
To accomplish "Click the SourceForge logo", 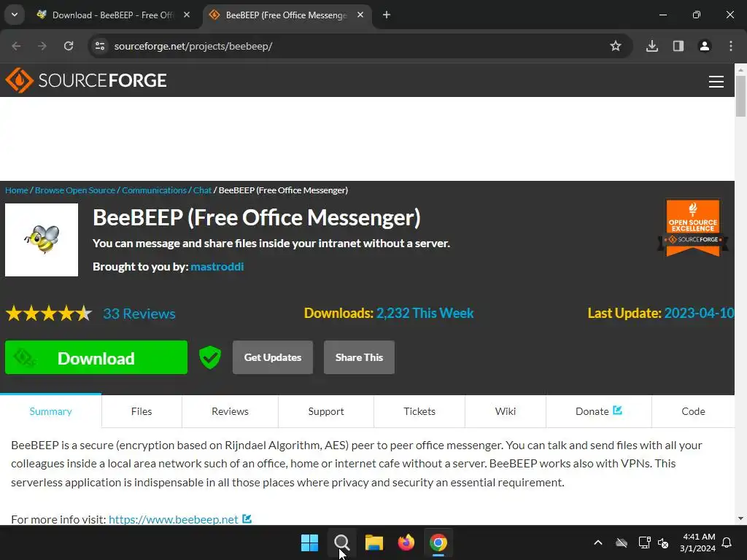I will [x=86, y=80].
